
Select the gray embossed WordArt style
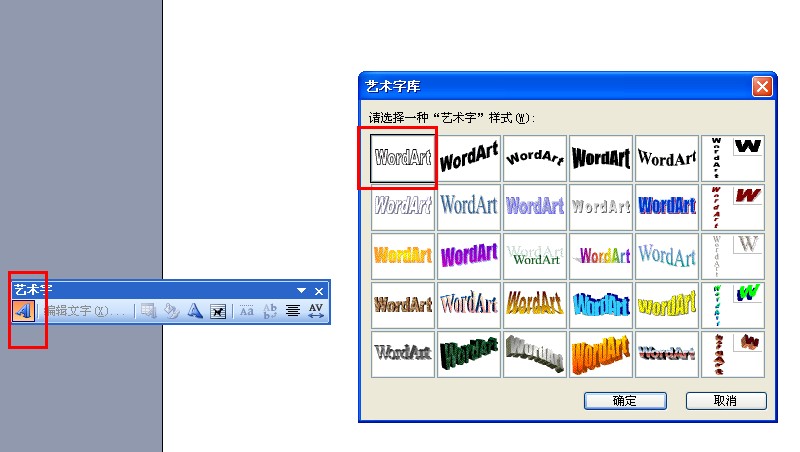[601, 207]
